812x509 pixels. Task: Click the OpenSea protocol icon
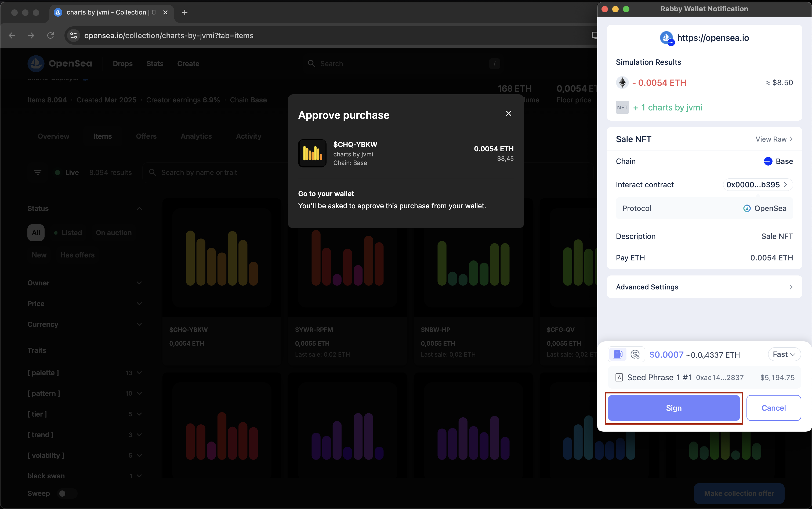tap(746, 208)
